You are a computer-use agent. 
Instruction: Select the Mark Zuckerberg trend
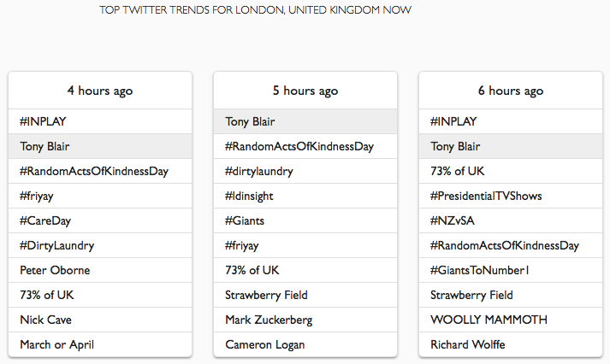pos(269,320)
